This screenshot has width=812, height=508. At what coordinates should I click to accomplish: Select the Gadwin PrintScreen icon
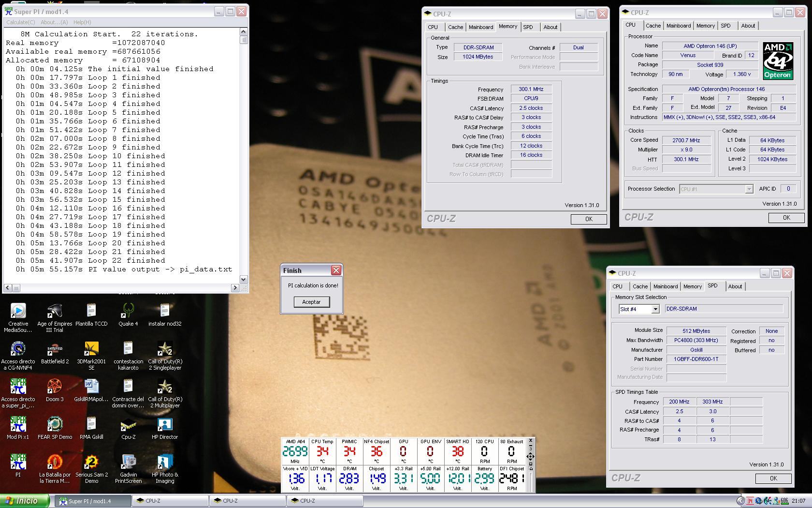coord(128,462)
